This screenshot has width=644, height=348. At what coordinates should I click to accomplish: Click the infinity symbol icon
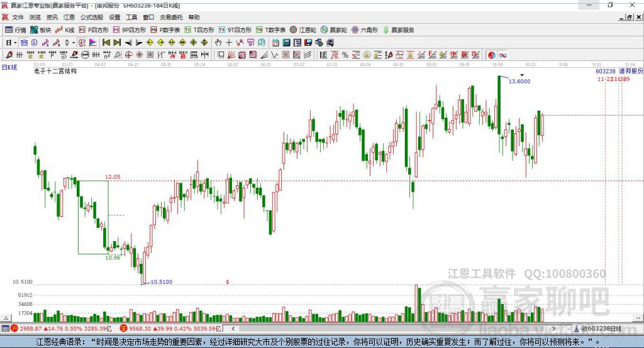pos(502,55)
